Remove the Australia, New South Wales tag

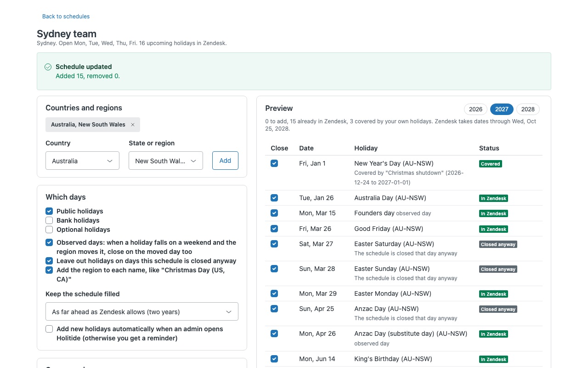133,125
